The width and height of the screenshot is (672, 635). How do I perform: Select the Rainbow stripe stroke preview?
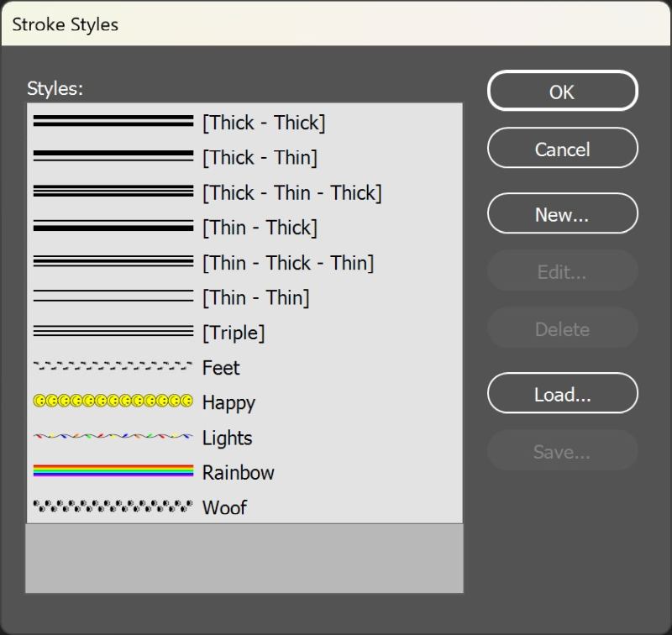point(113,470)
